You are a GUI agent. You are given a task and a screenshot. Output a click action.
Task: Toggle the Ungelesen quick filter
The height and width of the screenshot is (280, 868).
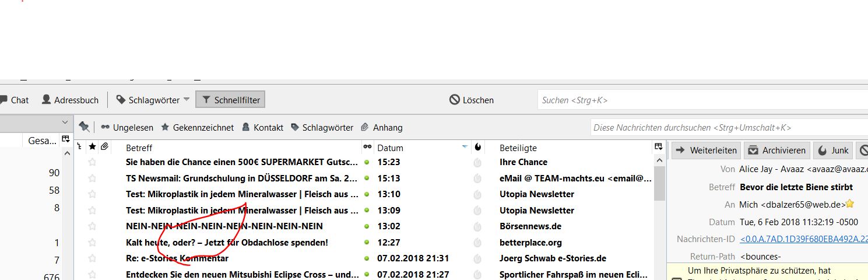pyautogui.click(x=127, y=127)
